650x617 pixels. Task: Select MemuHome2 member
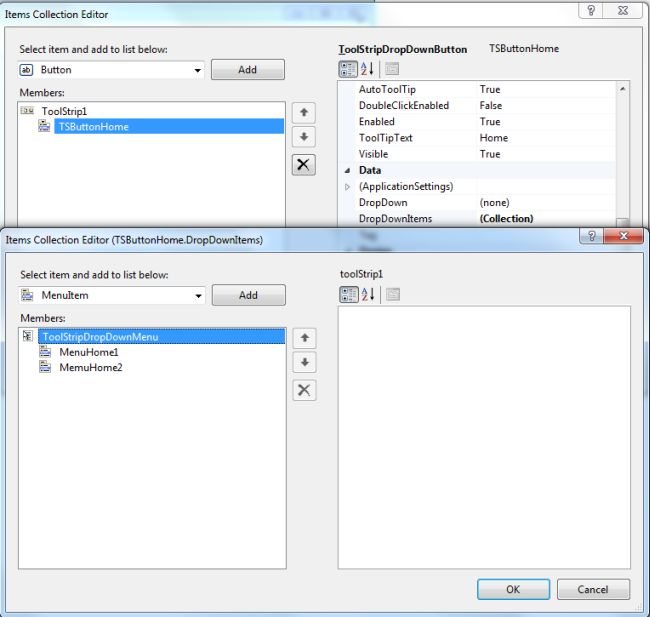[91, 367]
